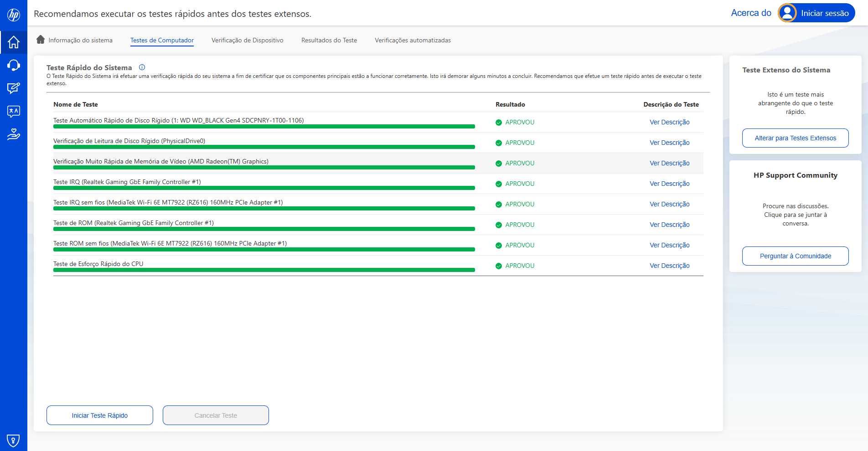868x451 pixels.
Task: Click the Teste Extenso do Sistema heading
Action: [x=786, y=70]
